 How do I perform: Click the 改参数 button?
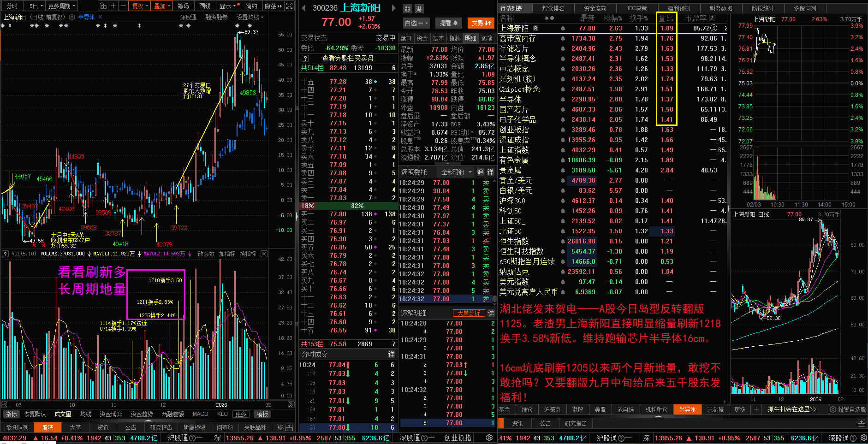[206, 254]
